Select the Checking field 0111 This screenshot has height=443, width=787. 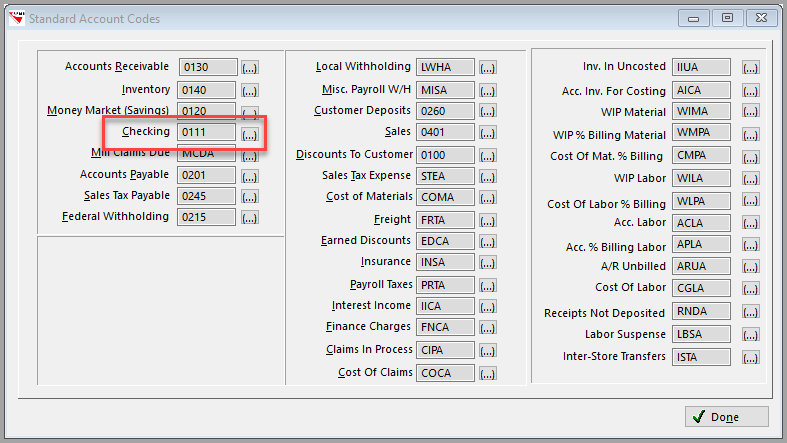[x=206, y=132]
